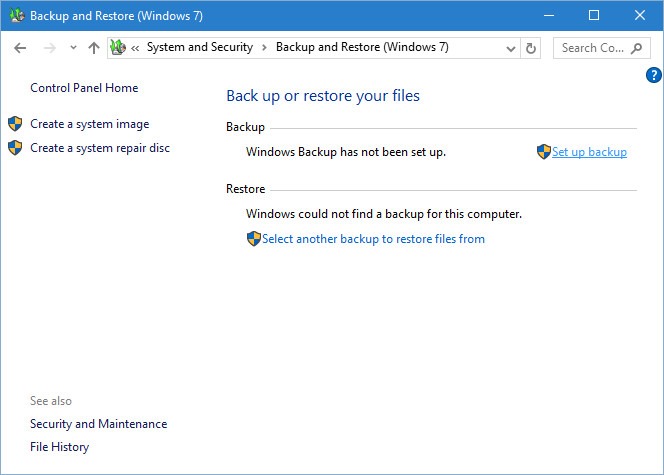The height and width of the screenshot is (475, 664).
Task: Click the forward navigation arrow
Action: point(50,48)
